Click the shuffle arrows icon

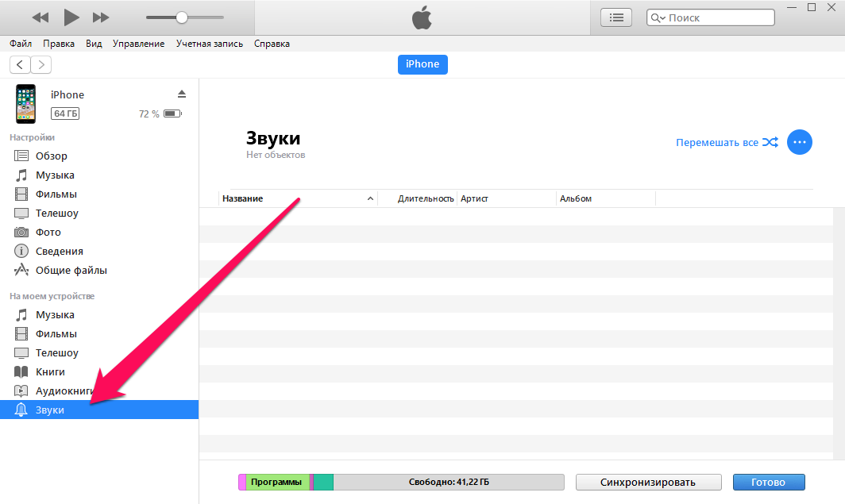point(770,142)
